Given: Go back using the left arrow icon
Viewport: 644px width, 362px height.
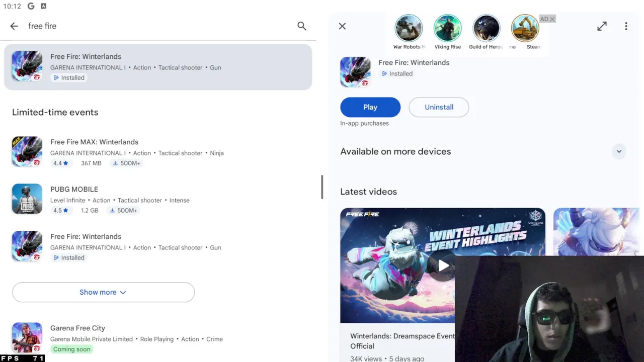Looking at the screenshot, I should tap(14, 26).
